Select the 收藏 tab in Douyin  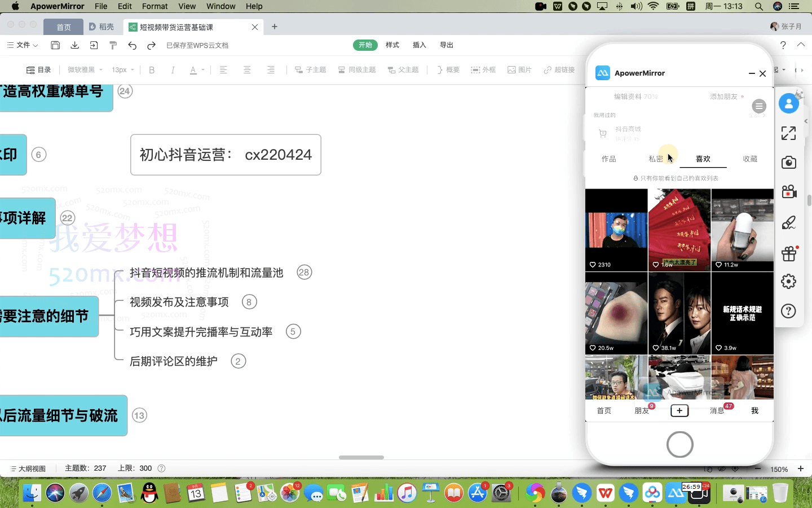[x=750, y=159]
